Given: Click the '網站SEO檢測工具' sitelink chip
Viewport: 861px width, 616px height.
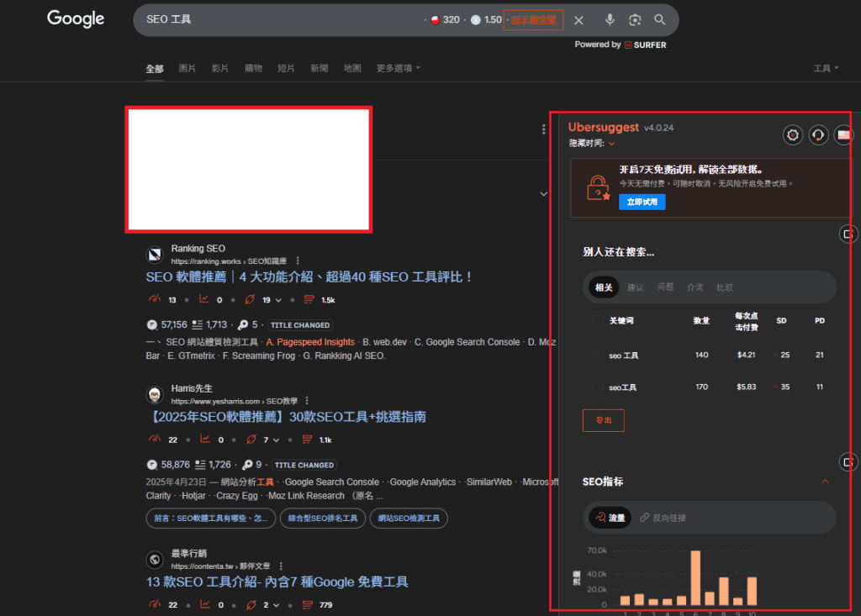Looking at the screenshot, I should [409, 519].
